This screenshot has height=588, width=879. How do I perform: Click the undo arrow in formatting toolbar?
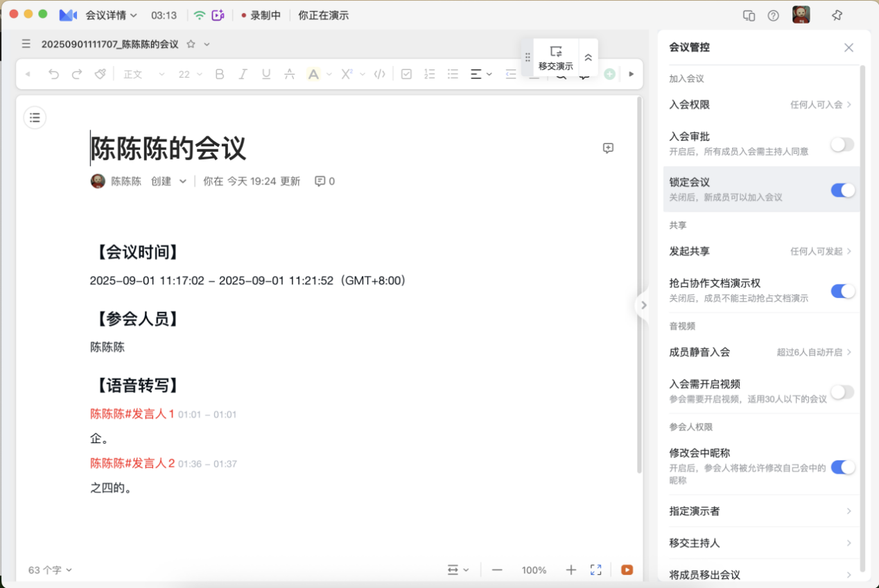[x=53, y=74]
